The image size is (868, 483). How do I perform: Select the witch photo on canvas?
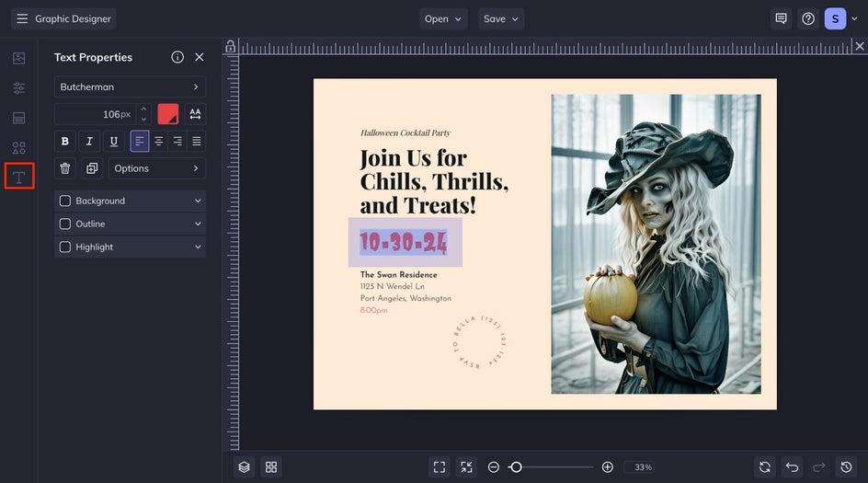[656, 245]
